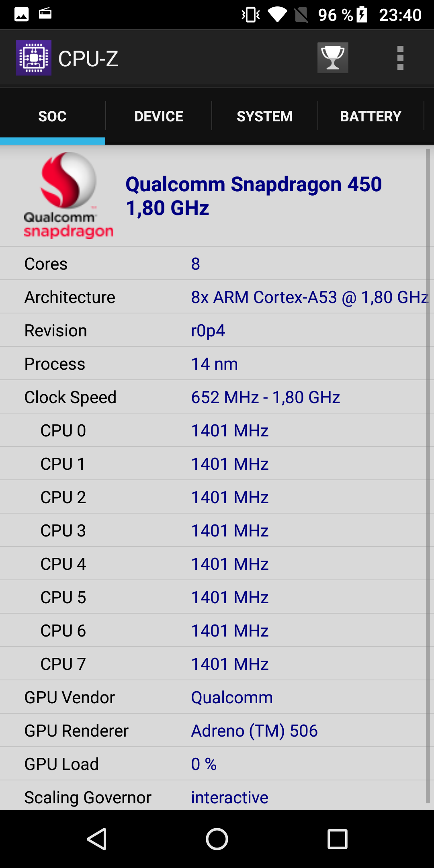The height and width of the screenshot is (868, 434).
Task: Open the trophy benchmark icon
Action: [x=333, y=58]
